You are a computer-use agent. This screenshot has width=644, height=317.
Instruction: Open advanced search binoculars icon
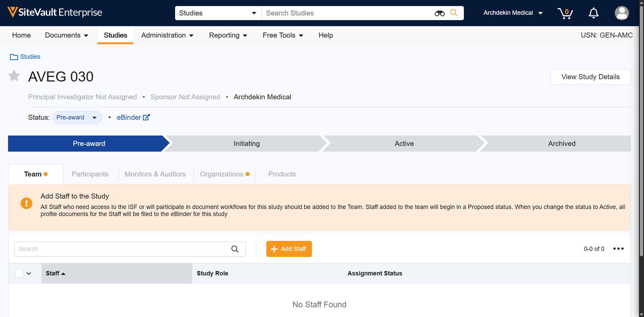point(439,13)
